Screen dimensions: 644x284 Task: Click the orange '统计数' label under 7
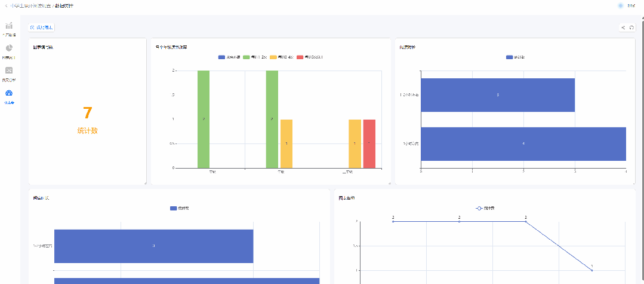(x=88, y=131)
